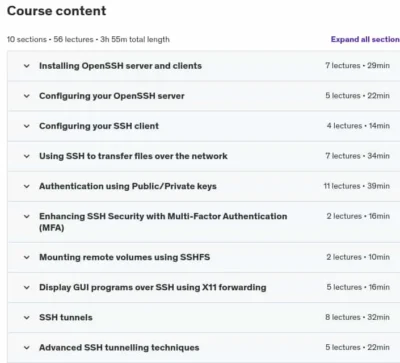Click the Using SSH to transfer files title
The height and width of the screenshot is (363, 400).
click(x=133, y=156)
